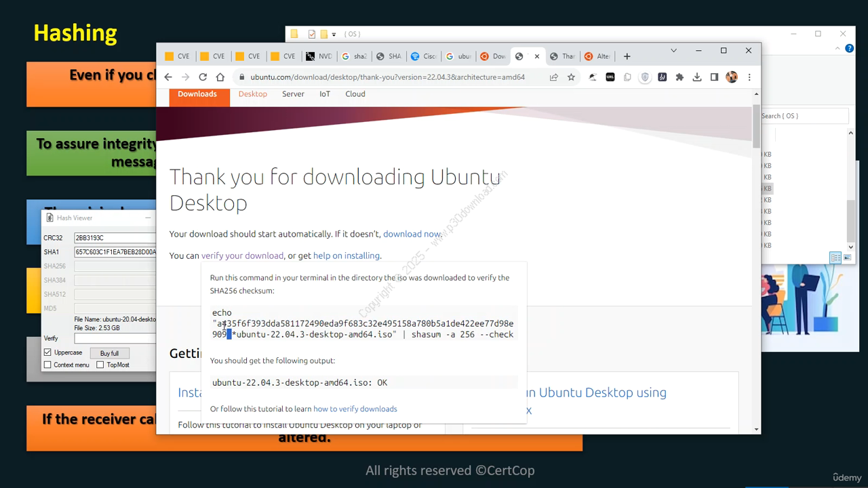Viewport: 868px width, 488px height.
Task: Click the Verify field in Hash Viewer
Action: 115,338
